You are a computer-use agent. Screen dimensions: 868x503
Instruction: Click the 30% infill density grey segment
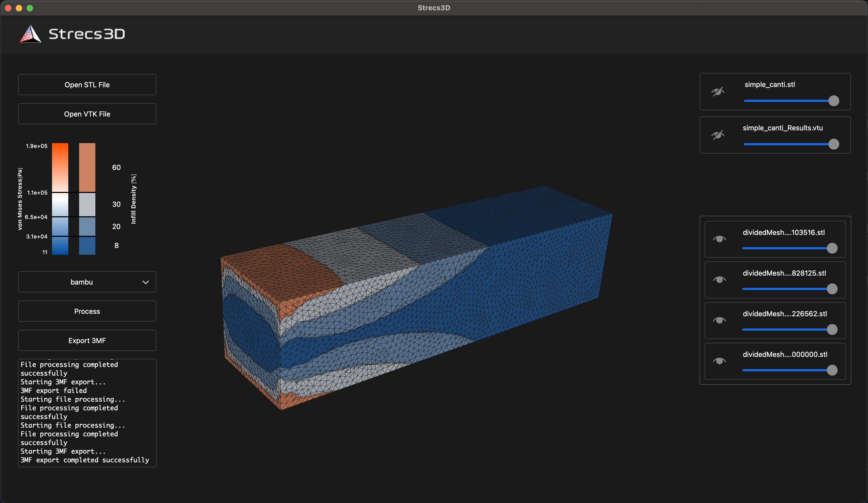tap(87, 204)
